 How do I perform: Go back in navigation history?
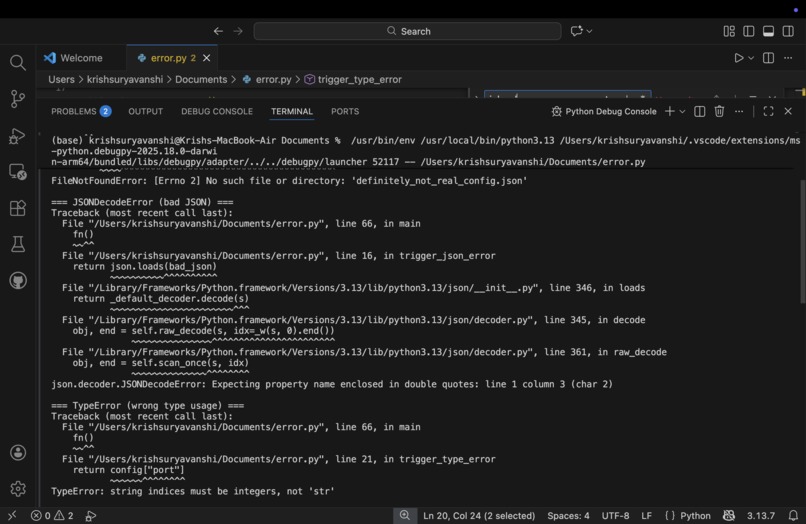[x=218, y=31]
